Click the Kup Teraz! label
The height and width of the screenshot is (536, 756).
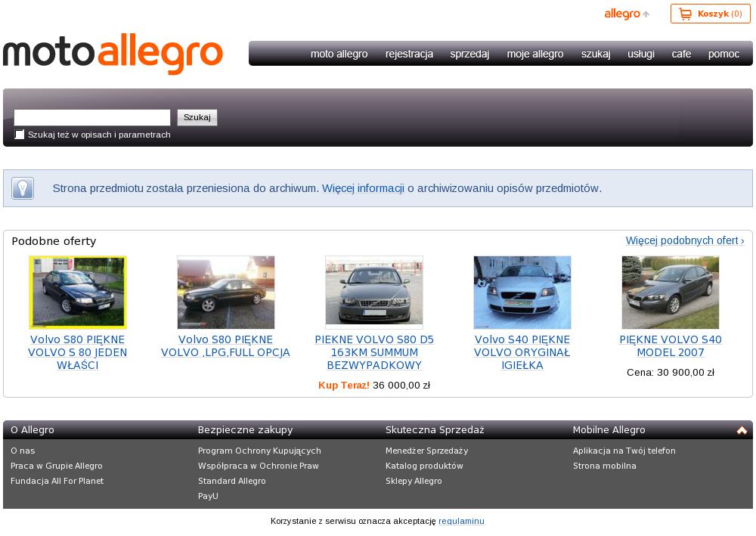(x=344, y=385)
